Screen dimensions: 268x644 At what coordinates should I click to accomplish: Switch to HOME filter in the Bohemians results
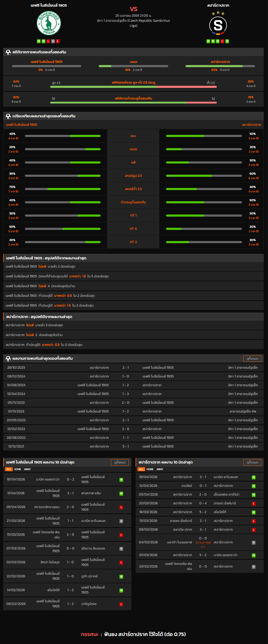pyautogui.click(x=18, y=469)
